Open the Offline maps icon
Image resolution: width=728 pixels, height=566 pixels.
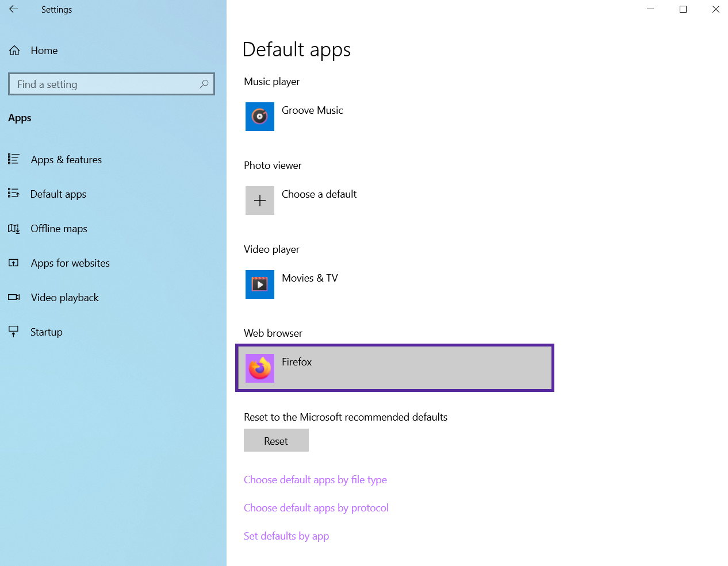coord(14,229)
